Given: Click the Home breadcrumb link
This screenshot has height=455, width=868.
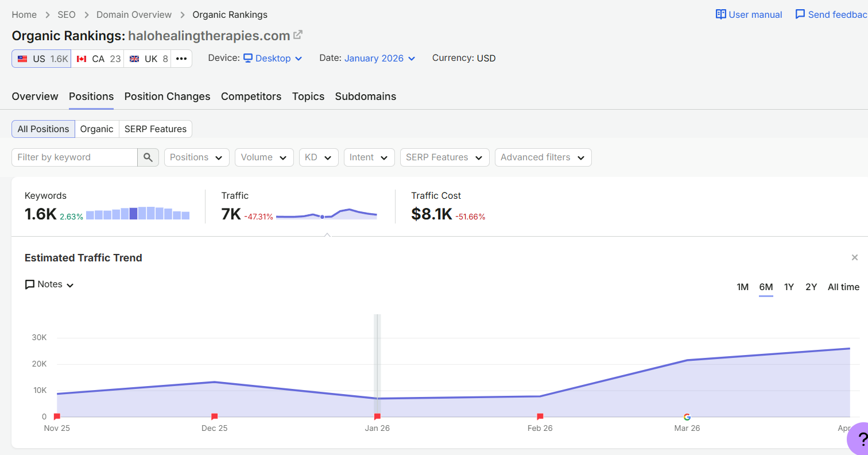Looking at the screenshot, I should (x=24, y=14).
